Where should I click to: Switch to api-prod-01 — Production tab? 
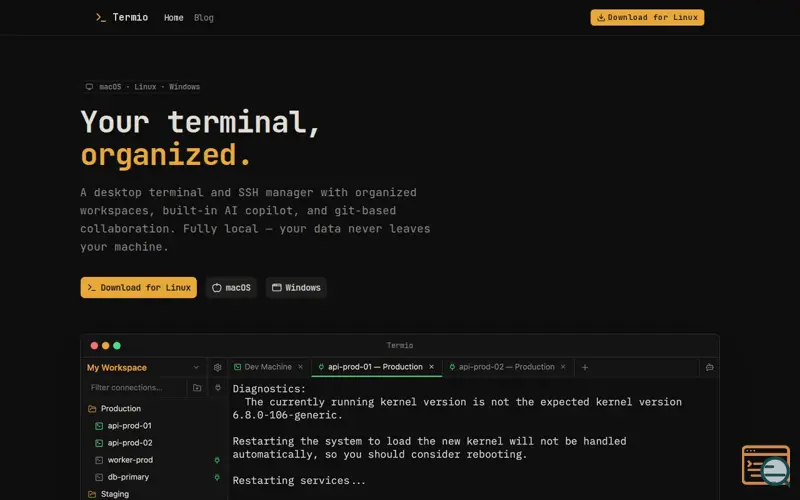click(x=375, y=367)
